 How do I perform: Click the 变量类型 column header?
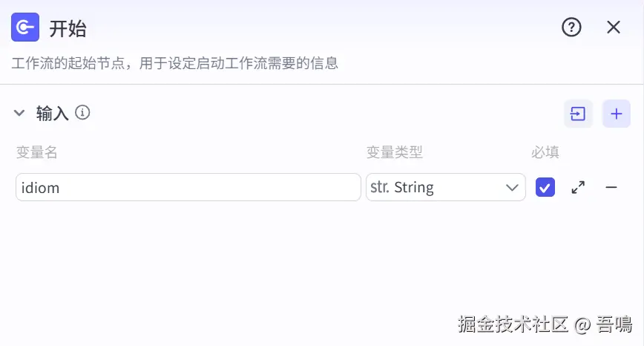(x=395, y=152)
